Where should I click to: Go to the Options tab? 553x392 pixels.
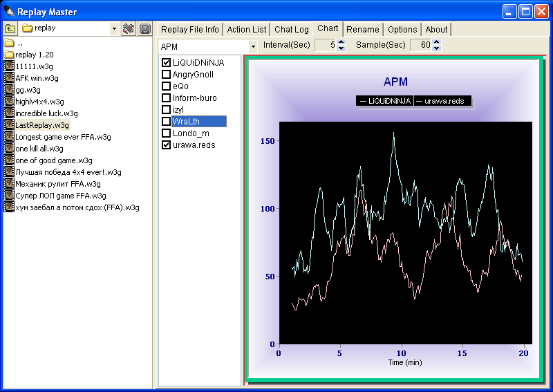pyautogui.click(x=402, y=29)
